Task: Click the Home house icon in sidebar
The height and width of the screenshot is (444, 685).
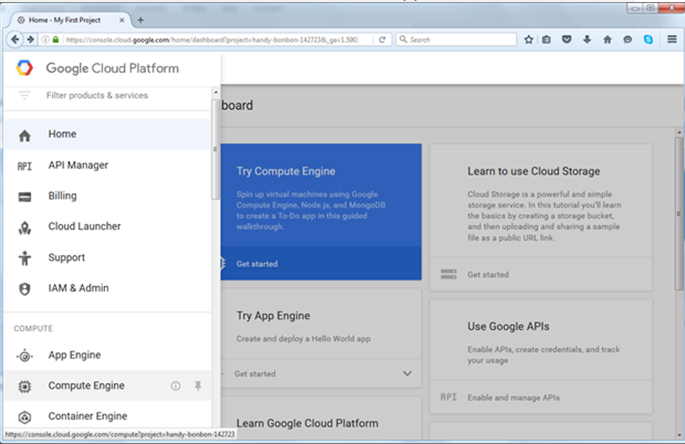Action: [x=24, y=135]
